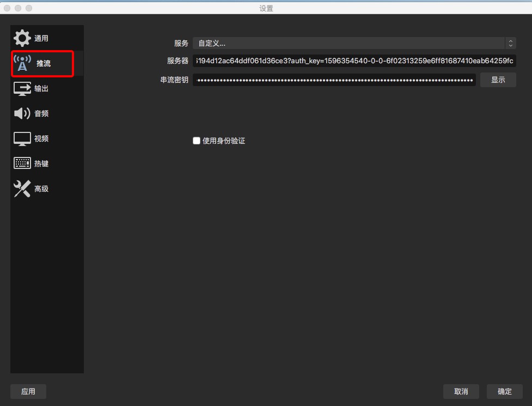Open the 通用 general settings gear icon
The width and height of the screenshot is (532, 406).
pos(22,38)
